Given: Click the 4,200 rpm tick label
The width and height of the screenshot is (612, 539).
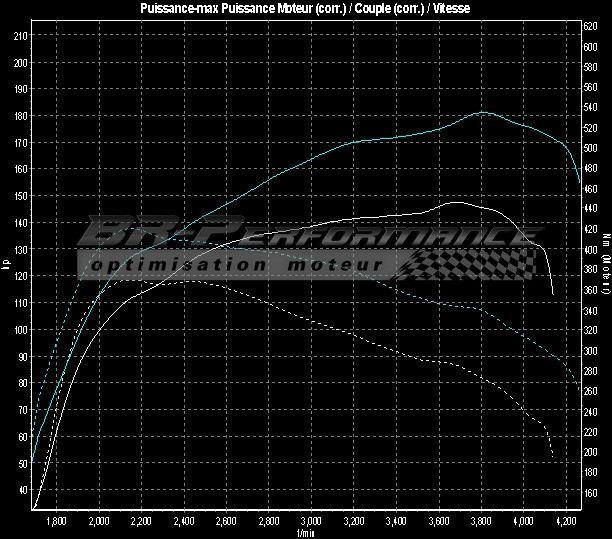Looking at the screenshot, I should click(x=567, y=520).
